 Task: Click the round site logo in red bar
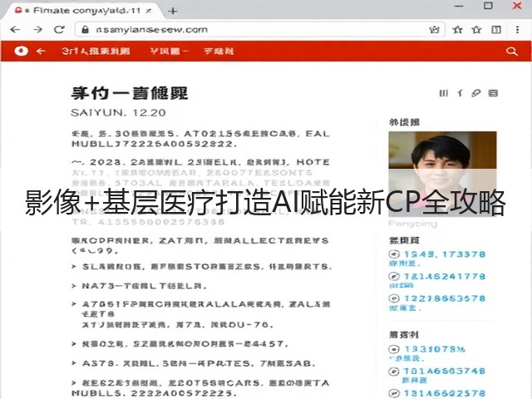(21, 51)
